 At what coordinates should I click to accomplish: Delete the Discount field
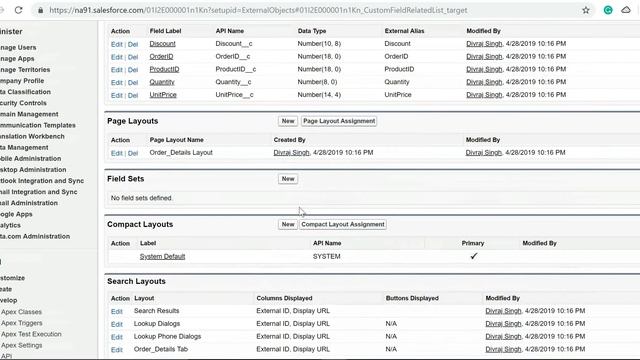click(133, 44)
